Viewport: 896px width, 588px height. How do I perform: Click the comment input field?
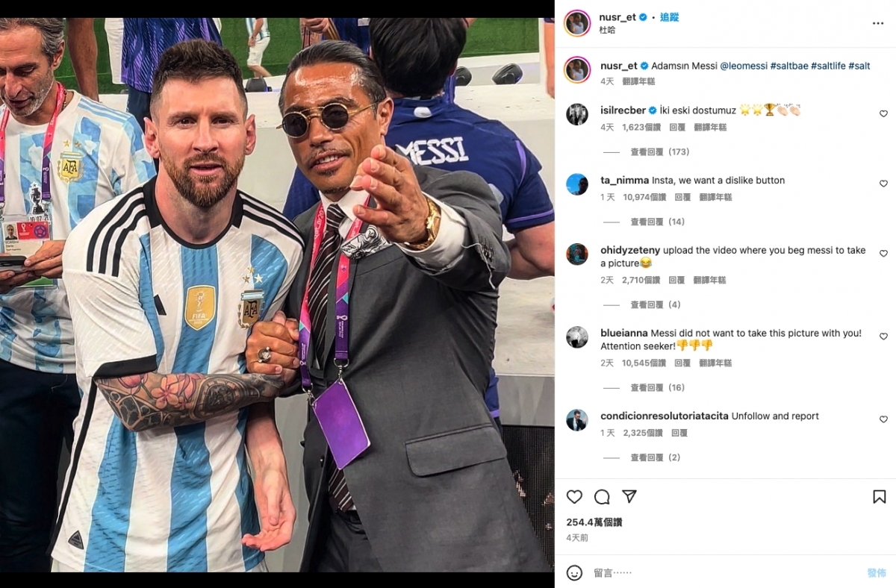pyautogui.click(x=717, y=573)
